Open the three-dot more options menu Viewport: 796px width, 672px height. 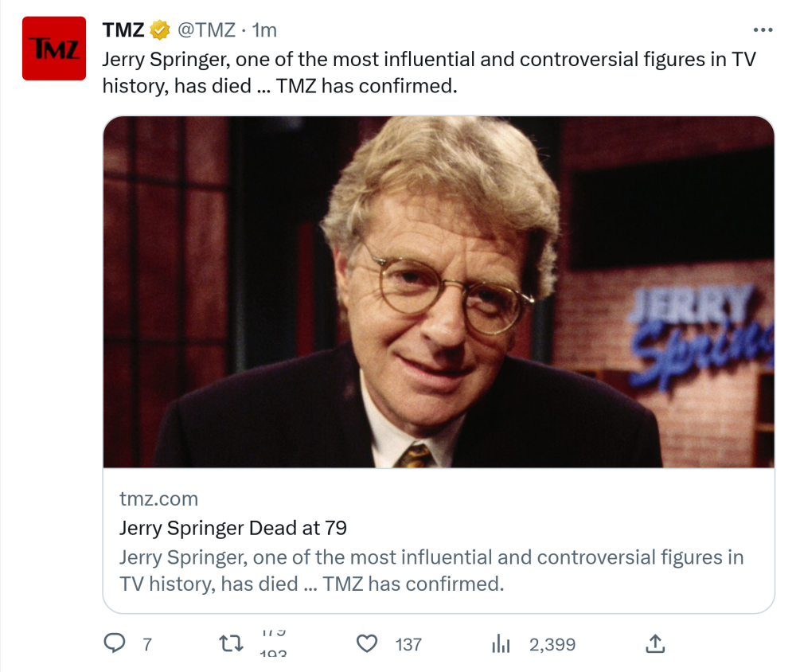763,30
